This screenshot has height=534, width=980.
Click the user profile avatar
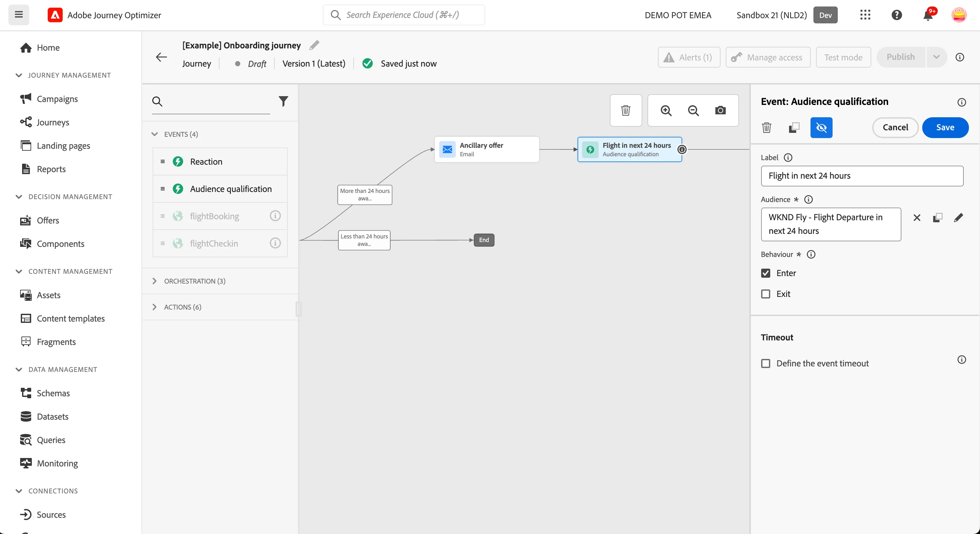pyautogui.click(x=959, y=15)
